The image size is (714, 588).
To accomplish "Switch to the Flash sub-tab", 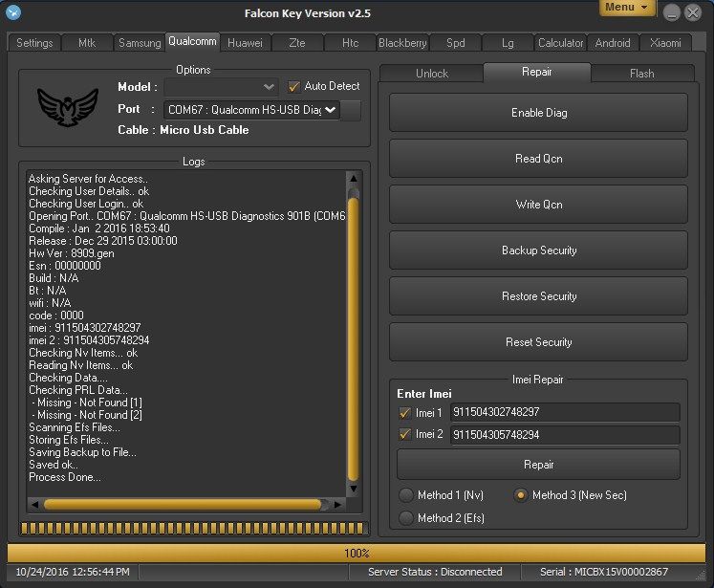I will tap(642, 74).
